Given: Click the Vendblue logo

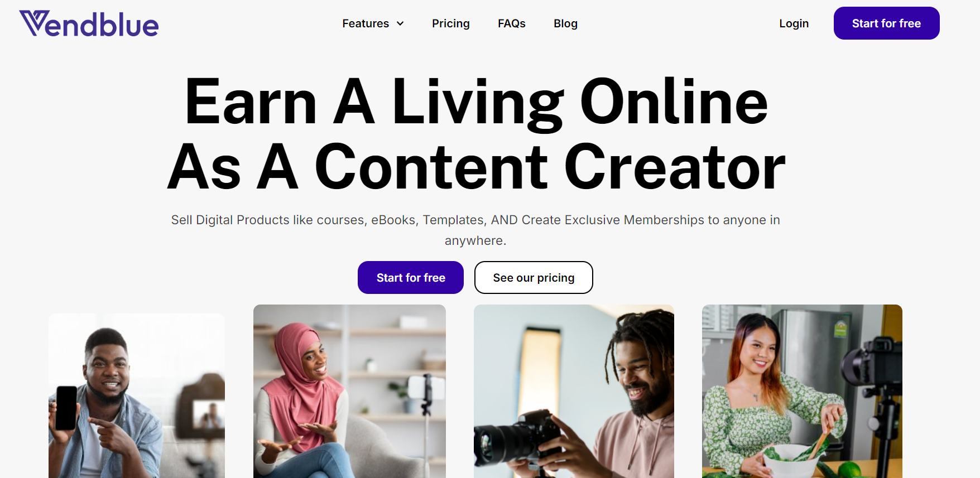Looking at the screenshot, I should (x=89, y=24).
